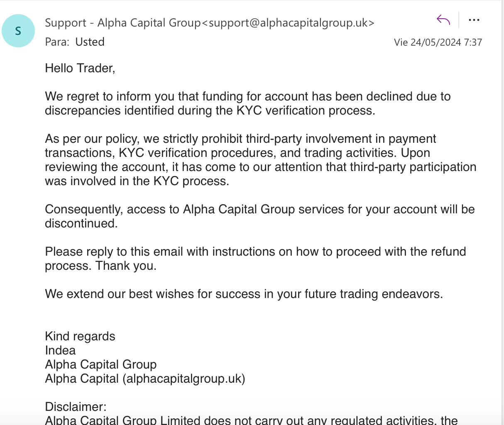Open the more actions ellipsis menu
The image size is (504, 425).
474,20
